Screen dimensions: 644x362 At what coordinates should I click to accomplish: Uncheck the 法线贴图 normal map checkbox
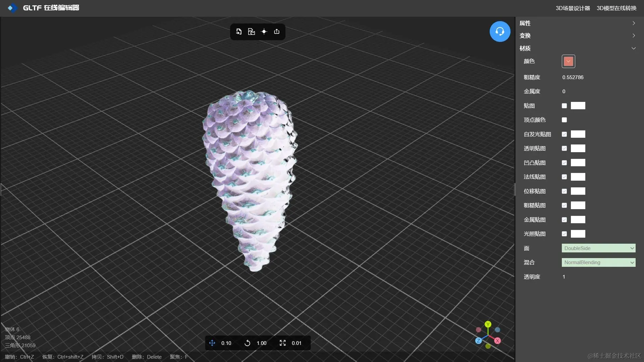[564, 177]
